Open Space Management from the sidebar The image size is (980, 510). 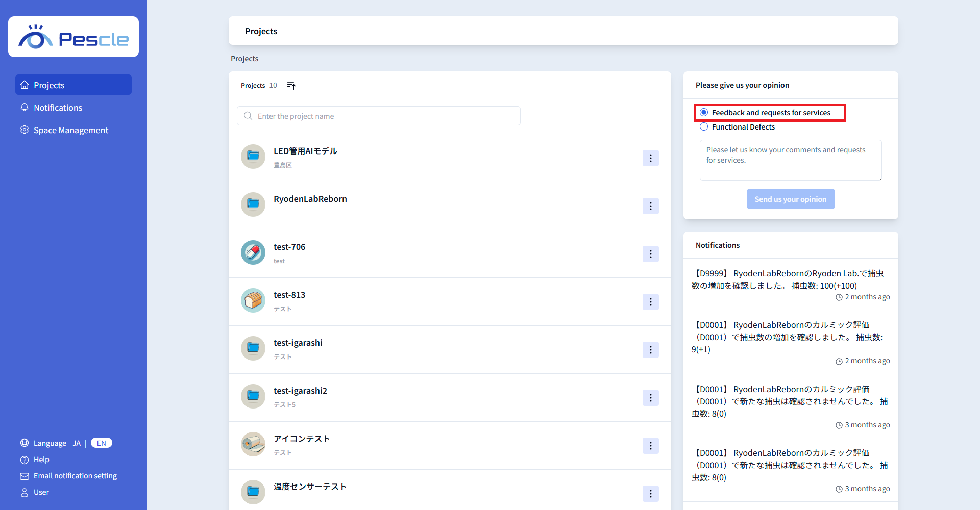click(x=70, y=130)
